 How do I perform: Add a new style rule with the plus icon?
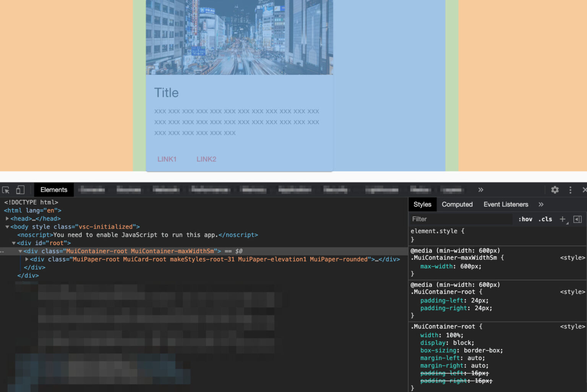pyautogui.click(x=562, y=219)
